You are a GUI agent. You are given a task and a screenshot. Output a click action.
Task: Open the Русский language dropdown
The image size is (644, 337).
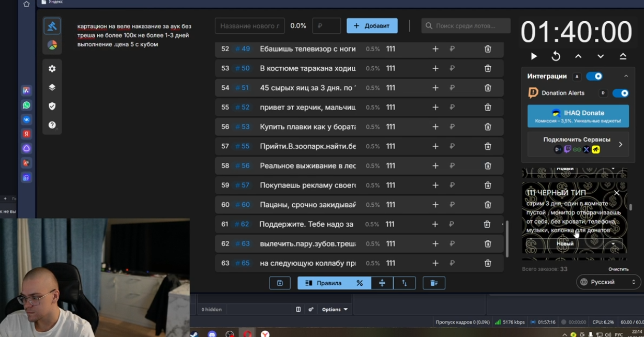coord(608,282)
